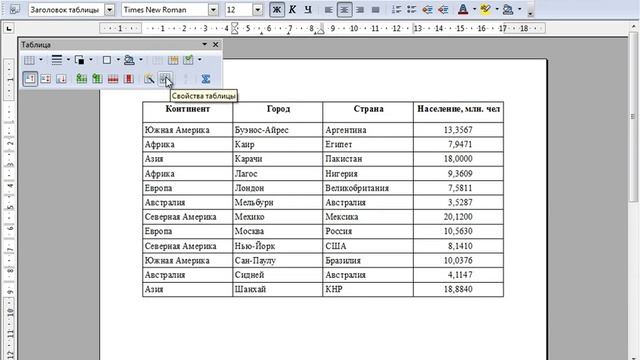Click the Split Cells icon
Screen dimensions: 640x360
click(173, 60)
